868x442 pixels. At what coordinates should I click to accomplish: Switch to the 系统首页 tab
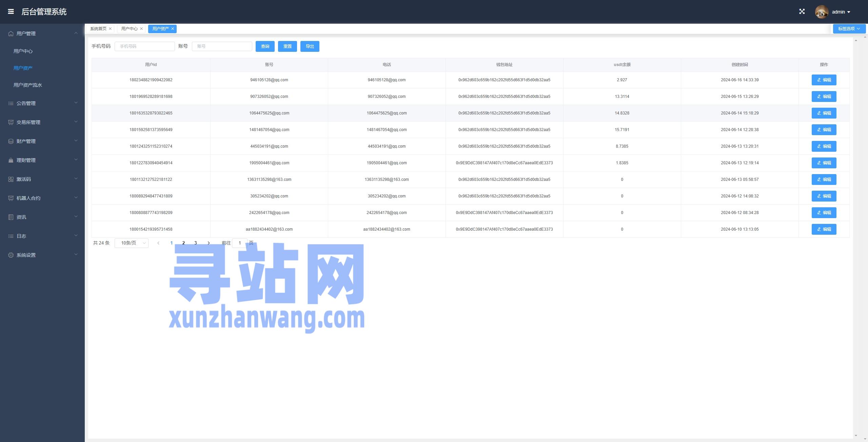click(98, 29)
